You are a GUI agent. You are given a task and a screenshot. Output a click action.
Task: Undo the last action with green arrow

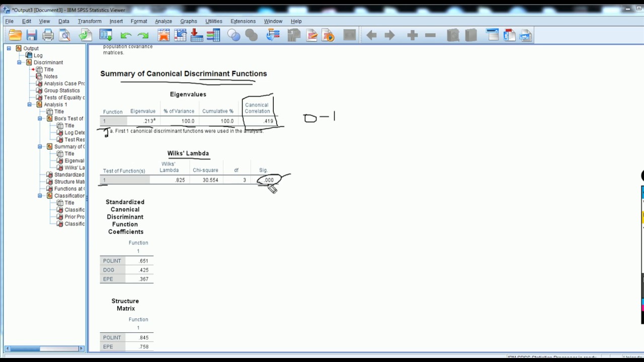coord(126,35)
